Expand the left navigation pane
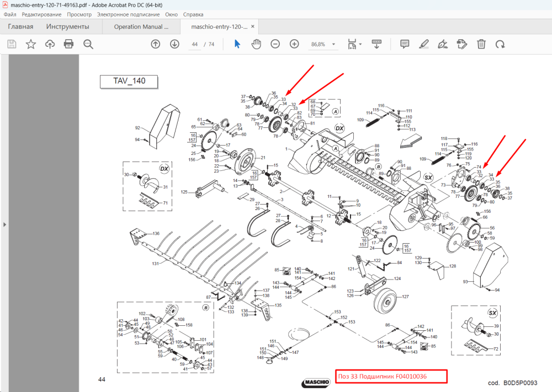 tap(4, 224)
